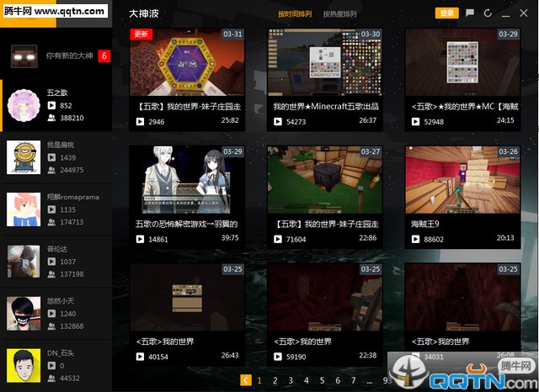
Task: Click the 我是扁桃 author name
Action: pyautogui.click(x=61, y=145)
